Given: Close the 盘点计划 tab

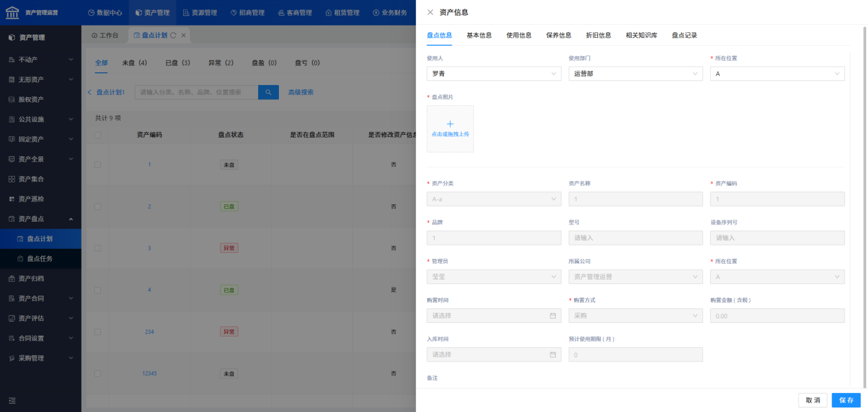Looking at the screenshot, I should pyautogui.click(x=183, y=35).
